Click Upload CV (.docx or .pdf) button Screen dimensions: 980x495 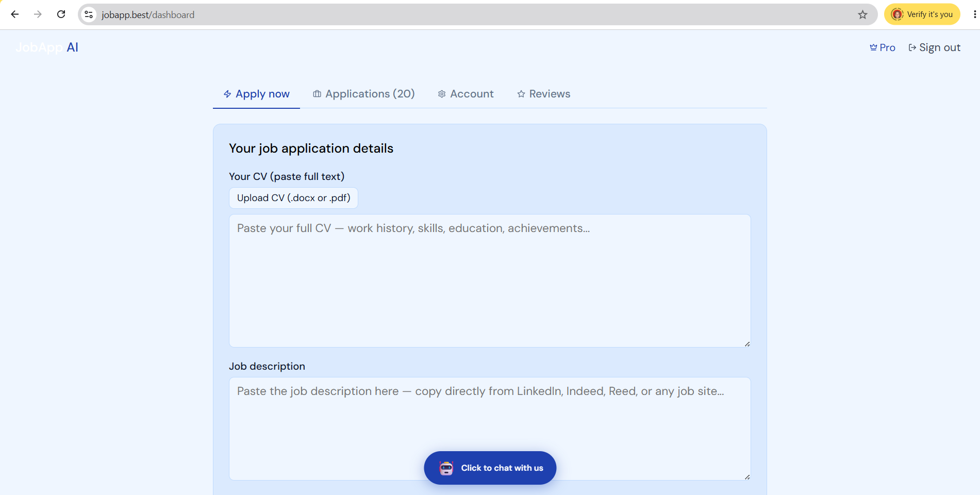pyautogui.click(x=293, y=198)
